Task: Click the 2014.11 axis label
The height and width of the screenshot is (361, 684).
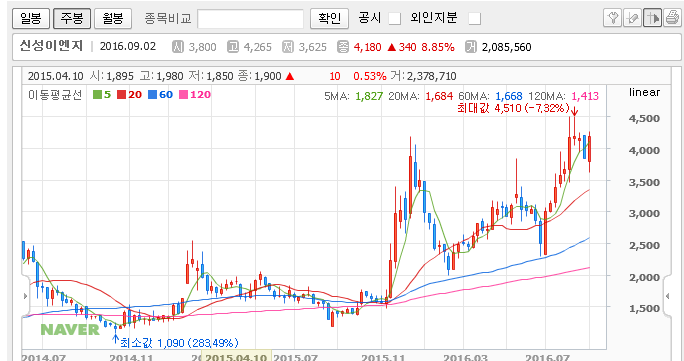Action: [130, 358]
